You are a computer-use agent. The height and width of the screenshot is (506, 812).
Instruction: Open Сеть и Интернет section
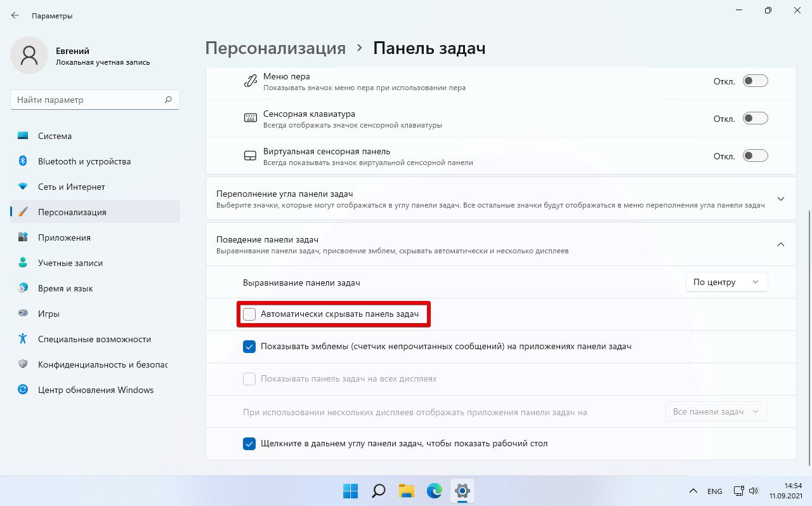[95, 187]
